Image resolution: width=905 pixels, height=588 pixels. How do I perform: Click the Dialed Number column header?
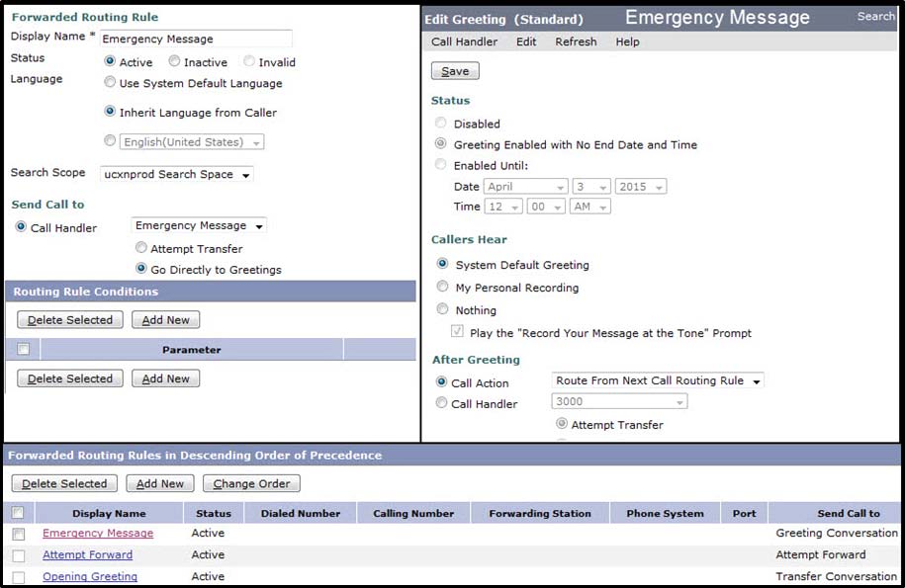300,513
